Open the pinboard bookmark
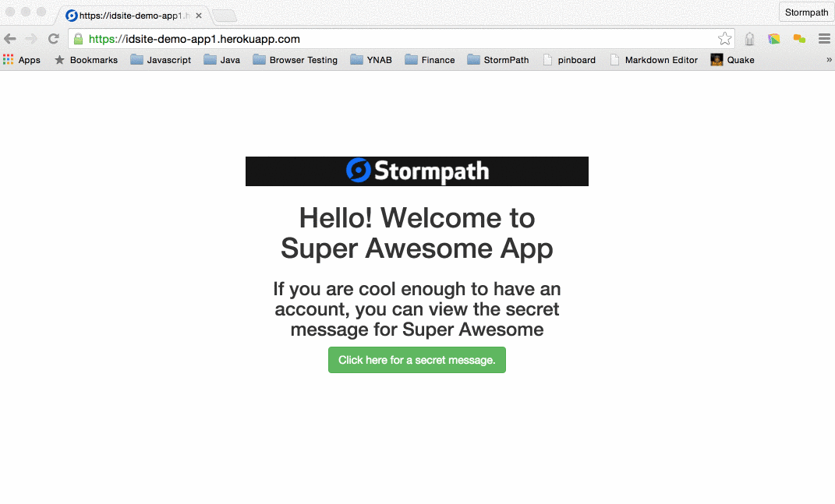 click(x=569, y=60)
